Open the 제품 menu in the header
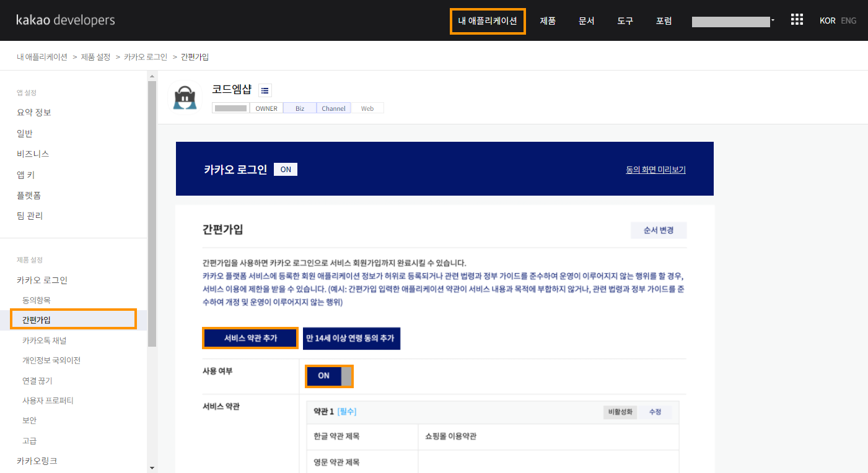Viewport: 868px width, 473px height. click(x=548, y=20)
